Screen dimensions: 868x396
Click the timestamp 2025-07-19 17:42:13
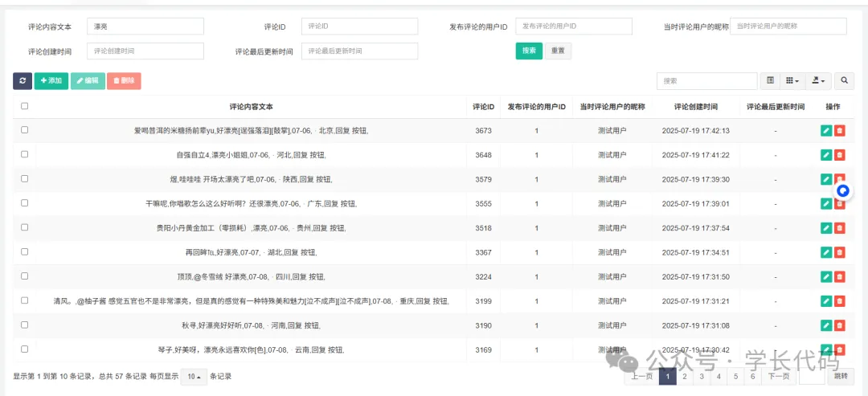[696, 131]
